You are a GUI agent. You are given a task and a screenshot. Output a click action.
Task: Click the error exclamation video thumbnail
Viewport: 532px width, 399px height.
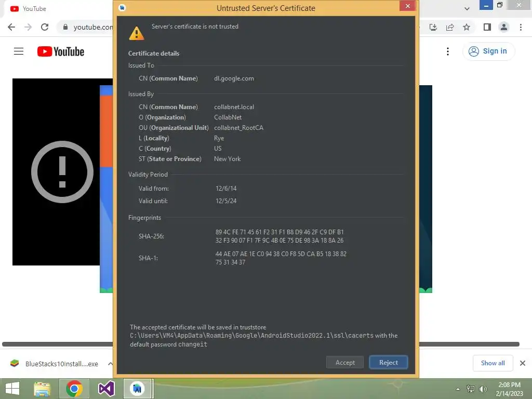62,172
